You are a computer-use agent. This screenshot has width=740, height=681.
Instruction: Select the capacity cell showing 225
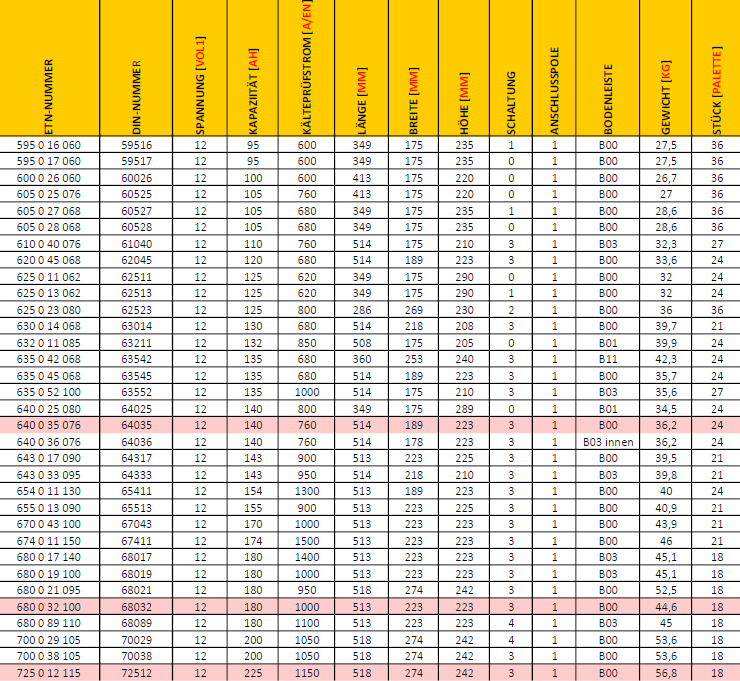pos(253,673)
